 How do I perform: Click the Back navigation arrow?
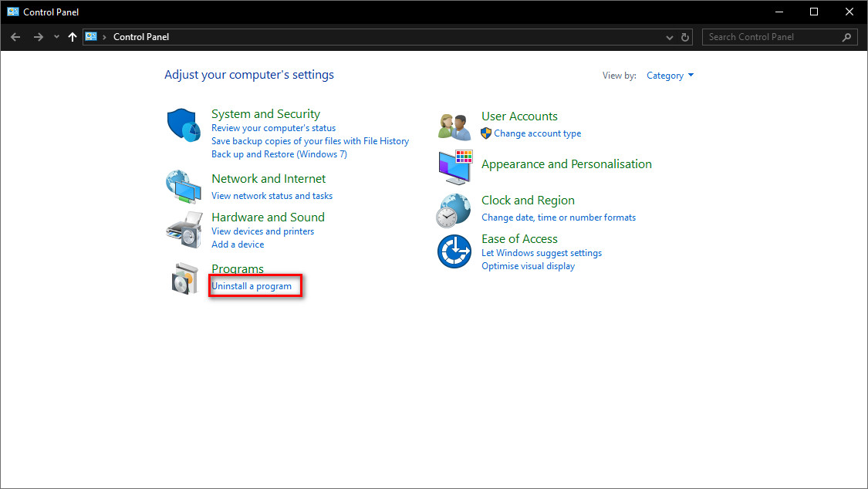pos(15,37)
